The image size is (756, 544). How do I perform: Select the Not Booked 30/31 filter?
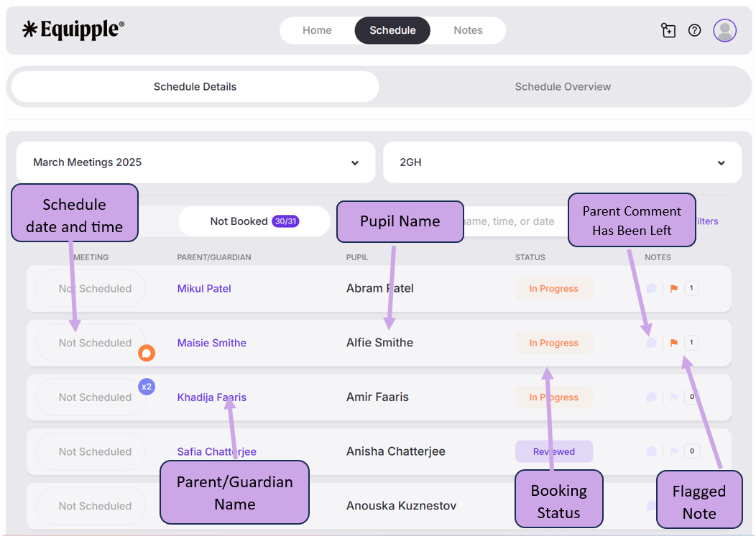[x=254, y=221]
